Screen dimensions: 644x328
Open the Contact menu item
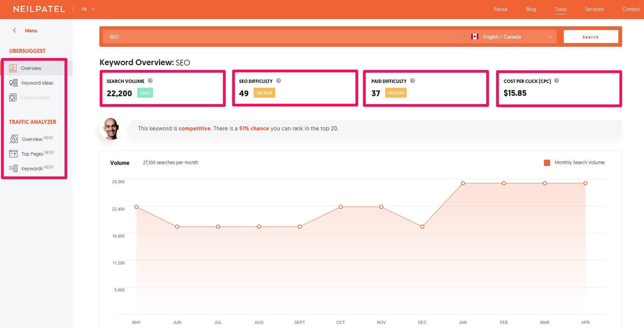[x=631, y=9]
